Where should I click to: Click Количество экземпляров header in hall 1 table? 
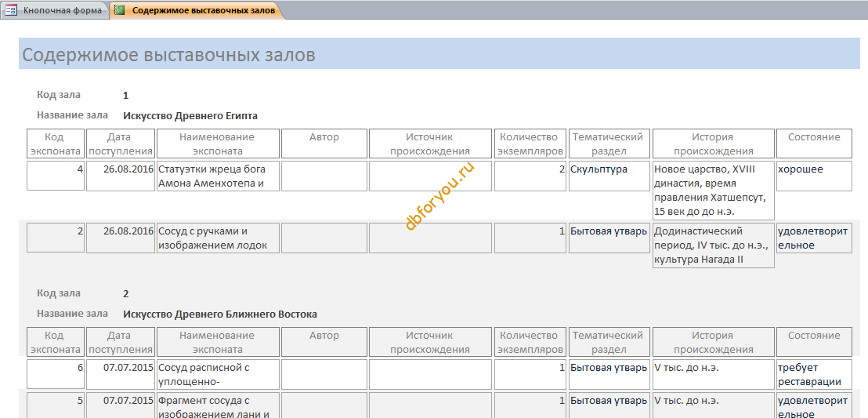coord(530,144)
